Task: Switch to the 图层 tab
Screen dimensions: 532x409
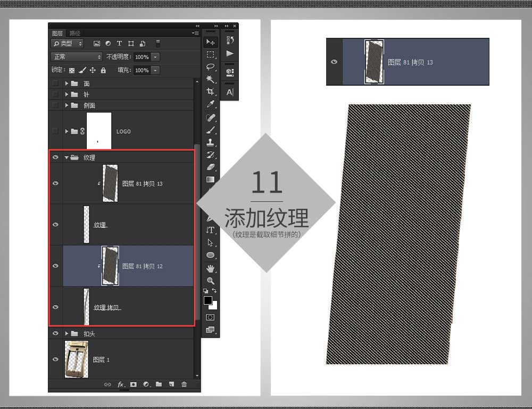Action: [x=57, y=33]
